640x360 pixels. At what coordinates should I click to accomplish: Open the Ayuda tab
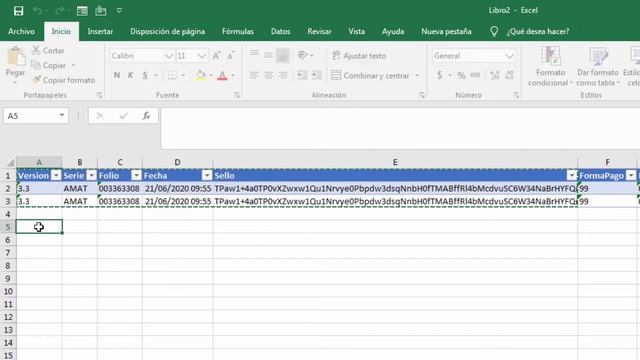(x=393, y=31)
